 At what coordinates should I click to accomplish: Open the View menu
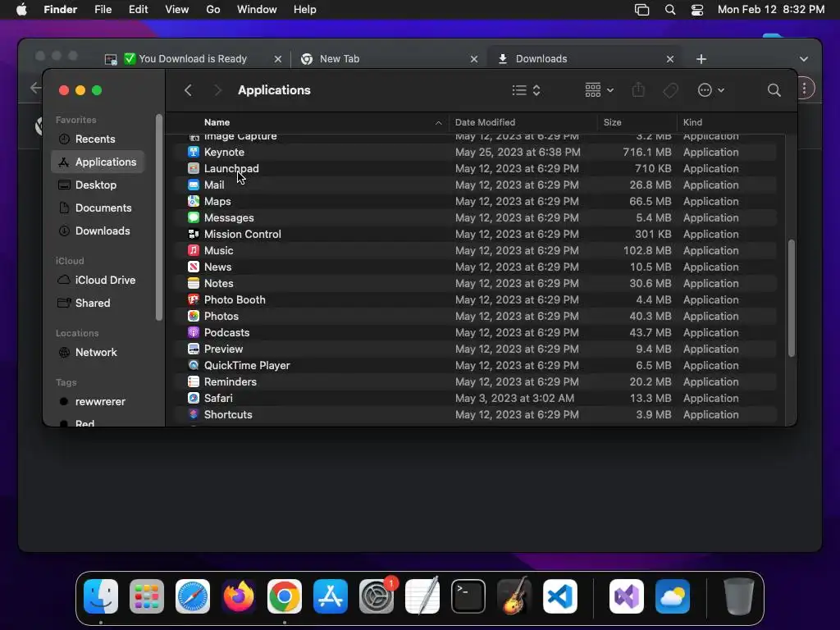point(177,10)
